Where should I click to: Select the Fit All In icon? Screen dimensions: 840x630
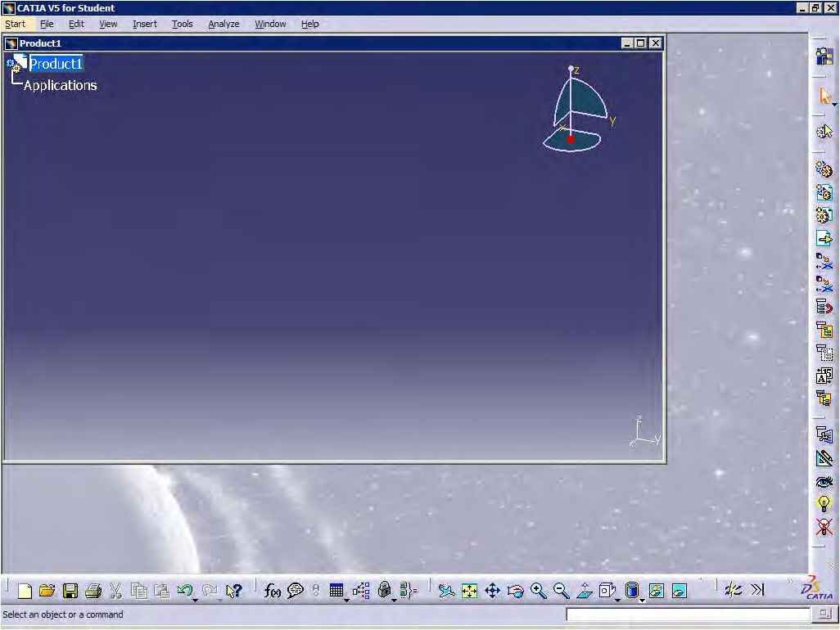(x=470, y=590)
